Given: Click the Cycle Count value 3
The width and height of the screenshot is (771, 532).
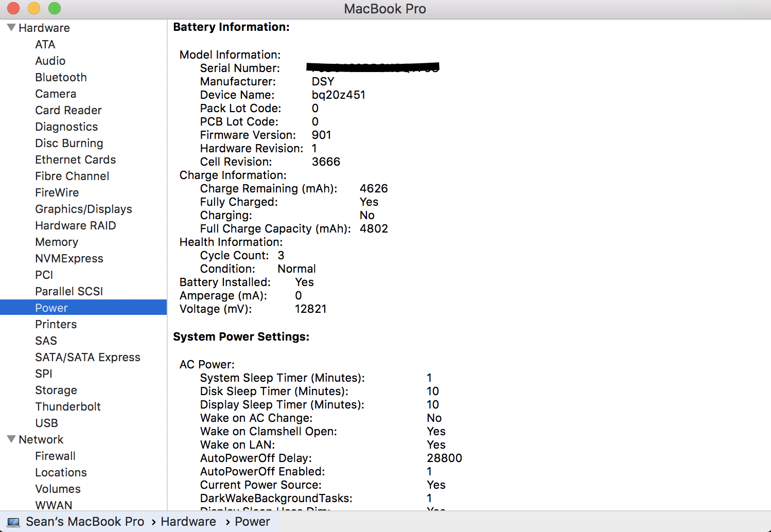Looking at the screenshot, I should tap(281, 255).
